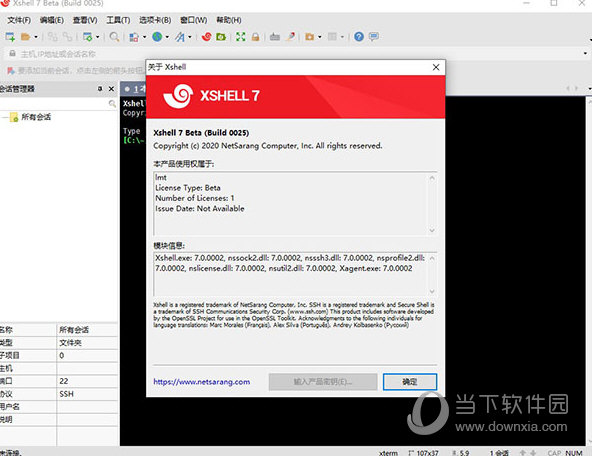This screenshot has height=456, width=592.
Task: Expand the Open folder dropdown arrow
Action: (36, 37)
